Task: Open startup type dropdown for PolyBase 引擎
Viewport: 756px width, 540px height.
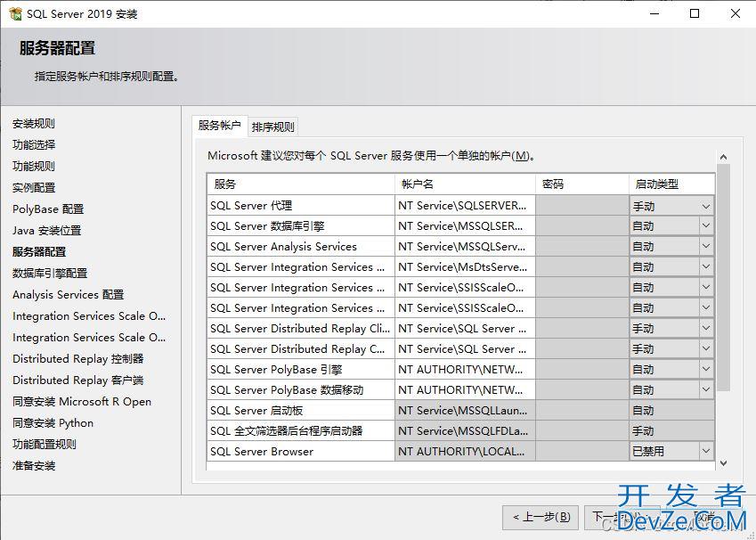Action: click(706, 370)
